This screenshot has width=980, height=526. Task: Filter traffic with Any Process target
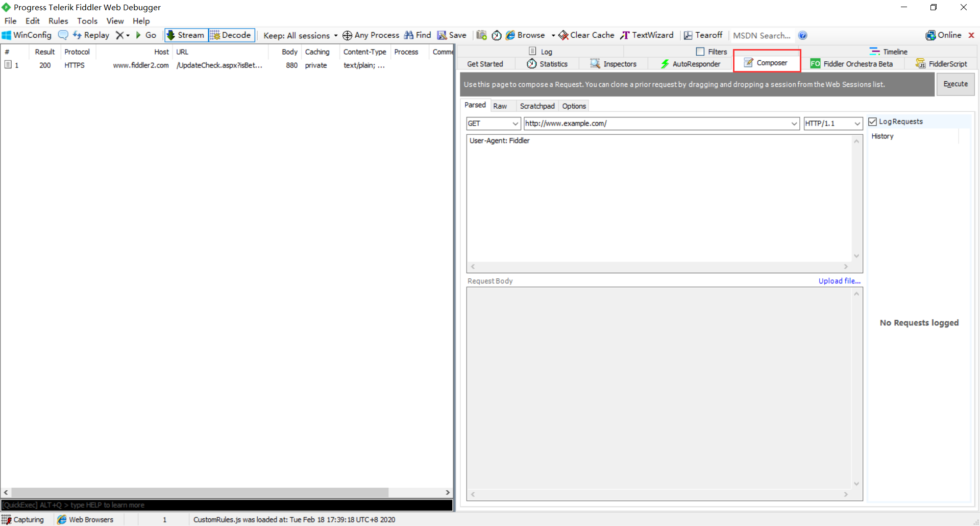click(371, 35)
